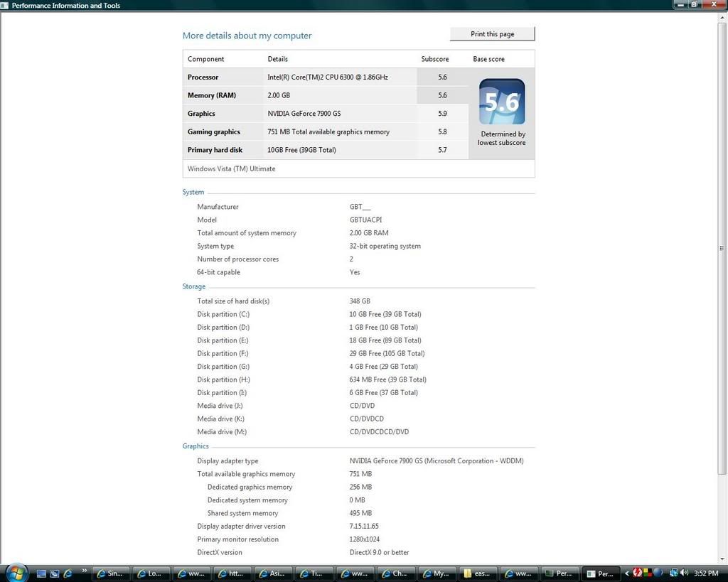Click the Print this page button
Image resolution: width=728 pixels, height=582 pixels.
492,34
